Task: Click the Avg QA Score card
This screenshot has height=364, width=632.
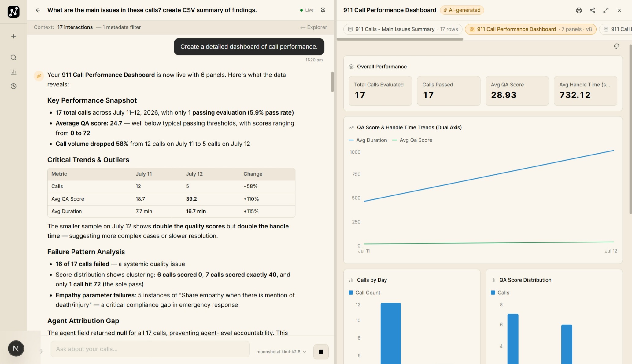Action: [x=517, y=91]
